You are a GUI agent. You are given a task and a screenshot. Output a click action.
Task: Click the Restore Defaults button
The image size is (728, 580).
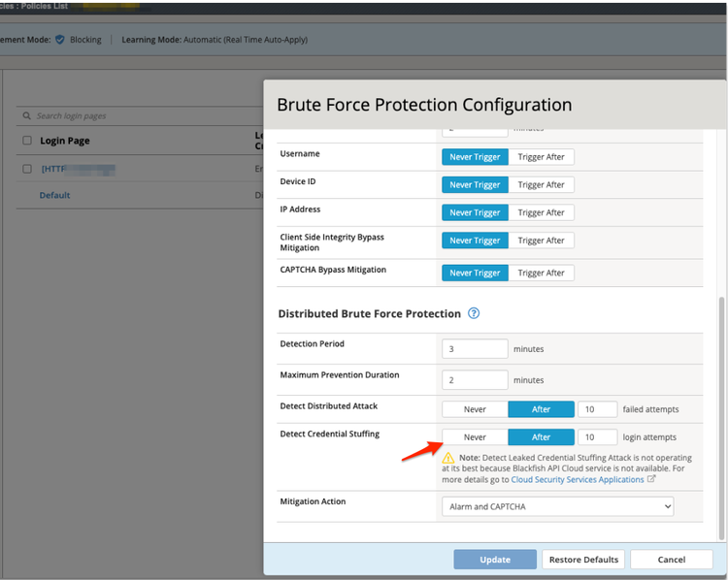pyautogui.click(x=583, y=560)
